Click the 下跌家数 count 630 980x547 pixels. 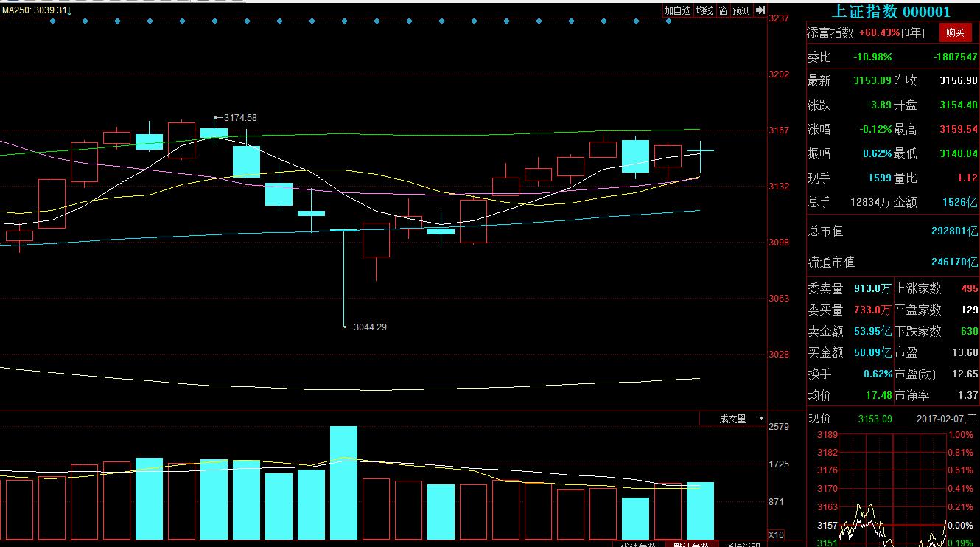point(969,331)
